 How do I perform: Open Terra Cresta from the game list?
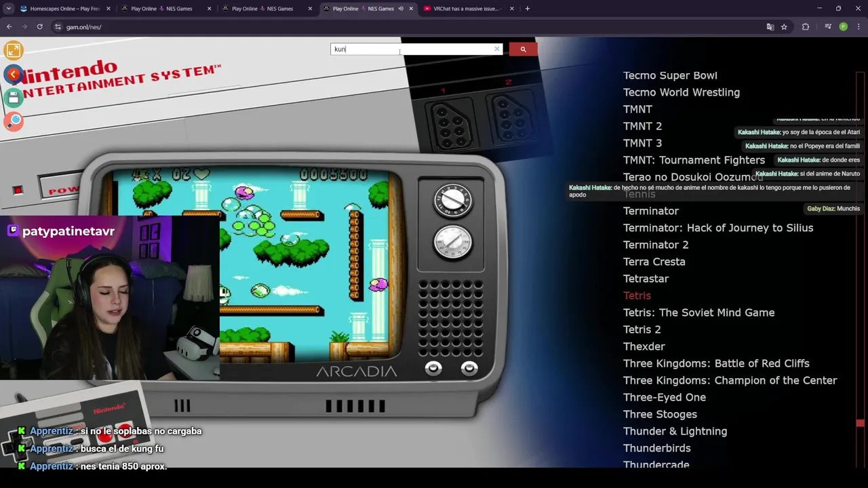(x=654, y=262)
